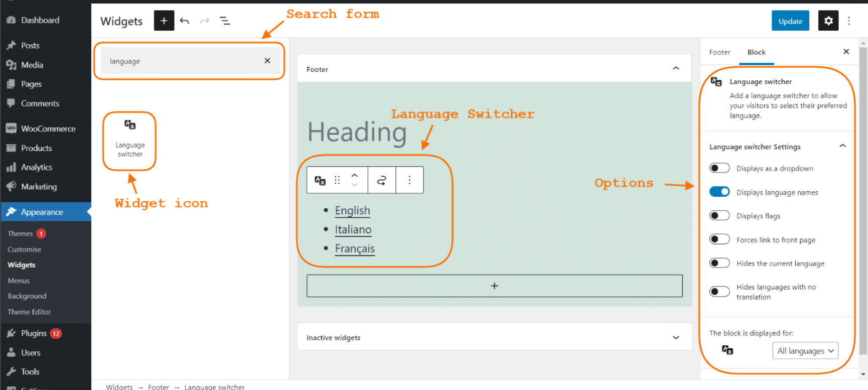Move the block down

tap(355, 185)
